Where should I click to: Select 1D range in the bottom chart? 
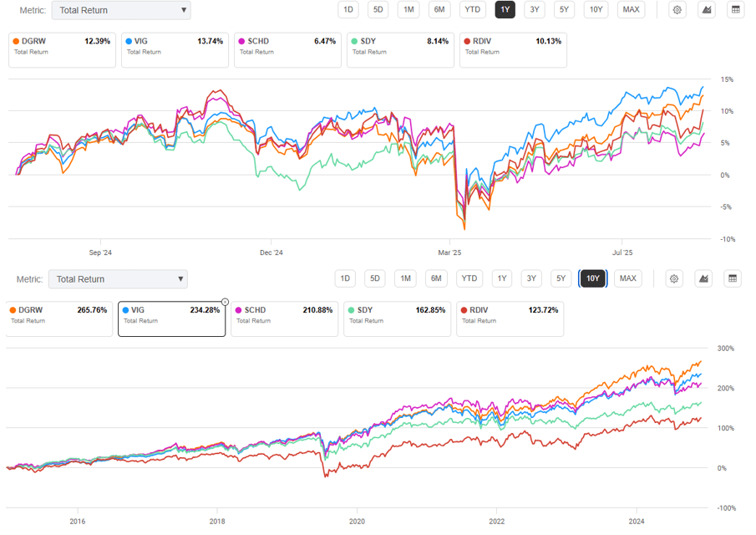[345, 278]
